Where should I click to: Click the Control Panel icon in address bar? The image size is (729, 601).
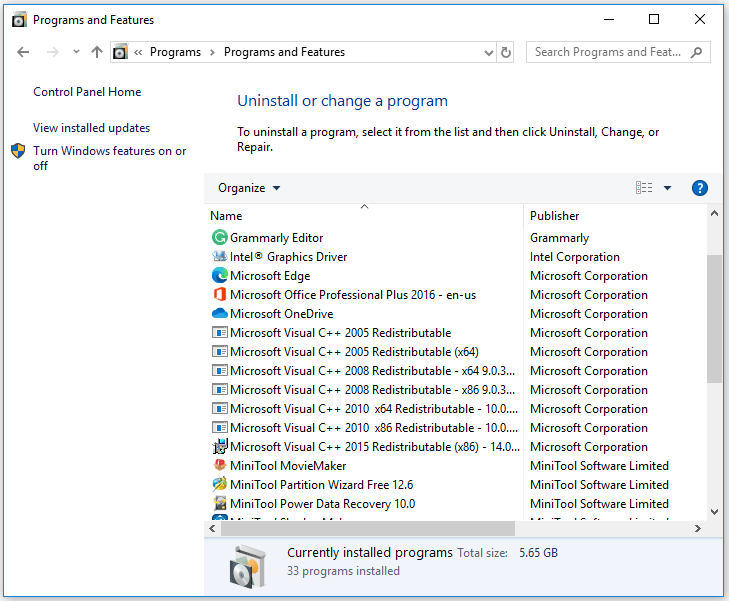click(x=120, y=52)
